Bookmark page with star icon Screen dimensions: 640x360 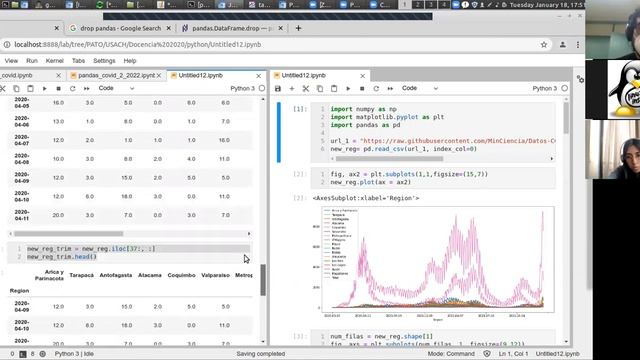(544, 45)
